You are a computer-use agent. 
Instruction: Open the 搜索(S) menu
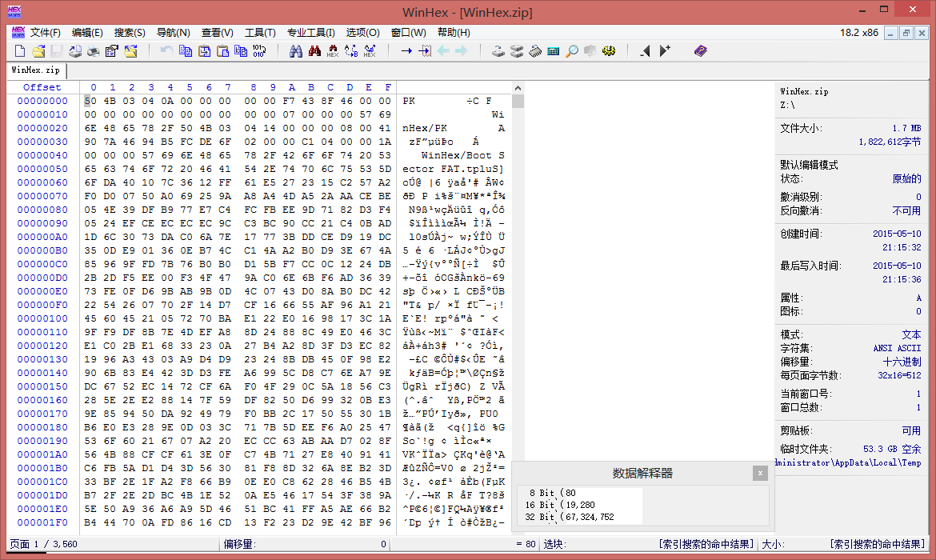click(130, 32)
